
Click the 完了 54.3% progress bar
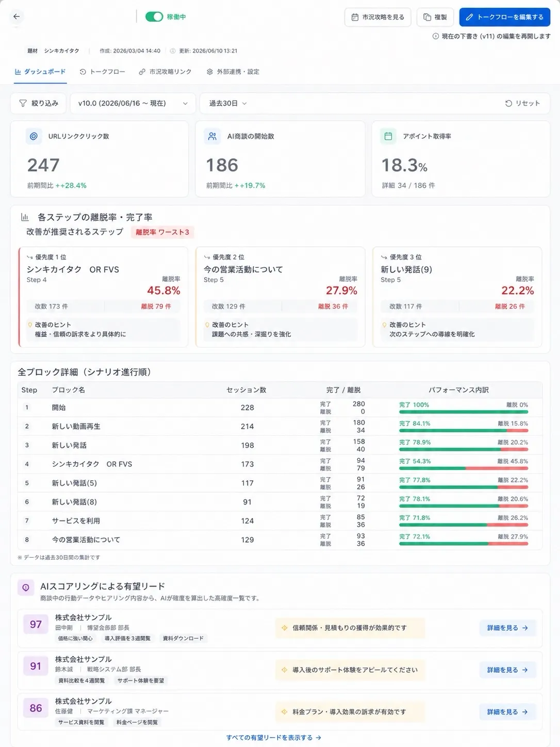click(464, 468)
